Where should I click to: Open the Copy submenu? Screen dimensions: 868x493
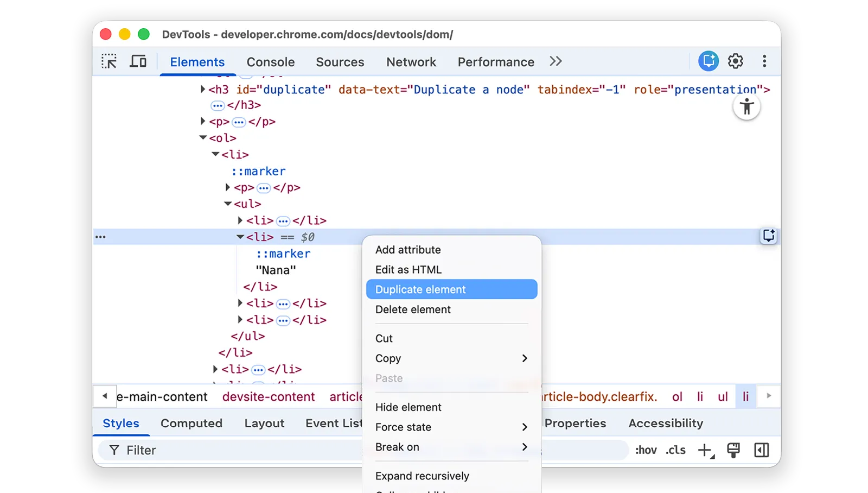pyautogui.click(x=451, y=358)
